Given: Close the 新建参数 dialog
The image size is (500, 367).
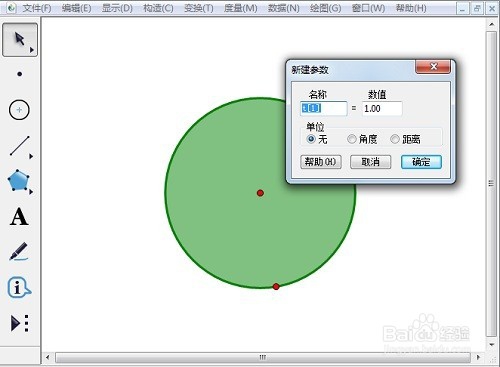Looking at the screenshot, I should [433, 67].
